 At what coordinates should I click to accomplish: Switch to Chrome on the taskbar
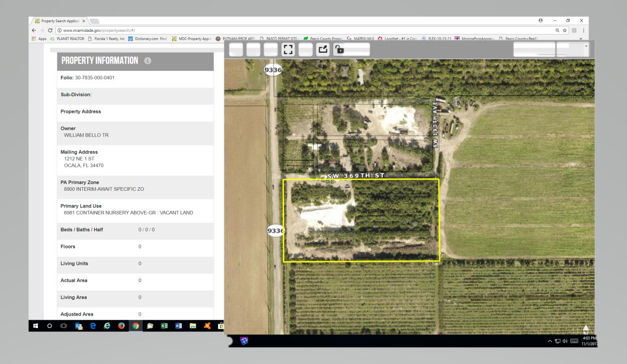(x=136, y=326)
